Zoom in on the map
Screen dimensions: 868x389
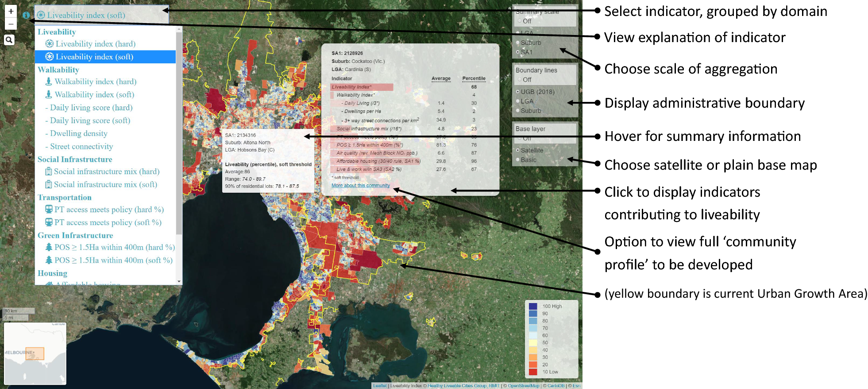(x=11, y=11)
